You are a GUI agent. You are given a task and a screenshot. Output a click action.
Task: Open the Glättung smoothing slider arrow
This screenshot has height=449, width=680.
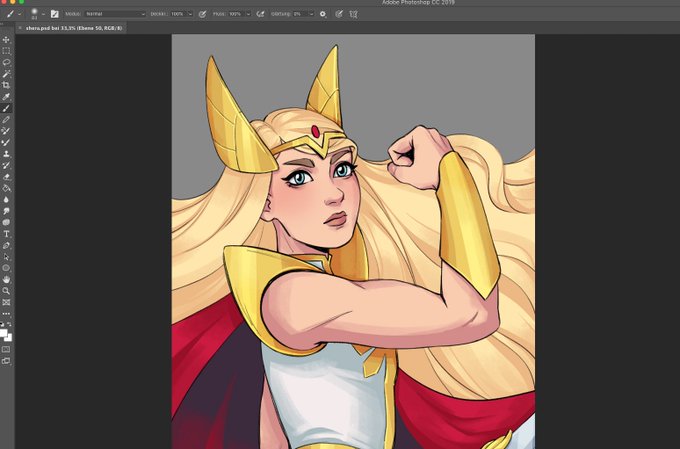coord(311,14)
